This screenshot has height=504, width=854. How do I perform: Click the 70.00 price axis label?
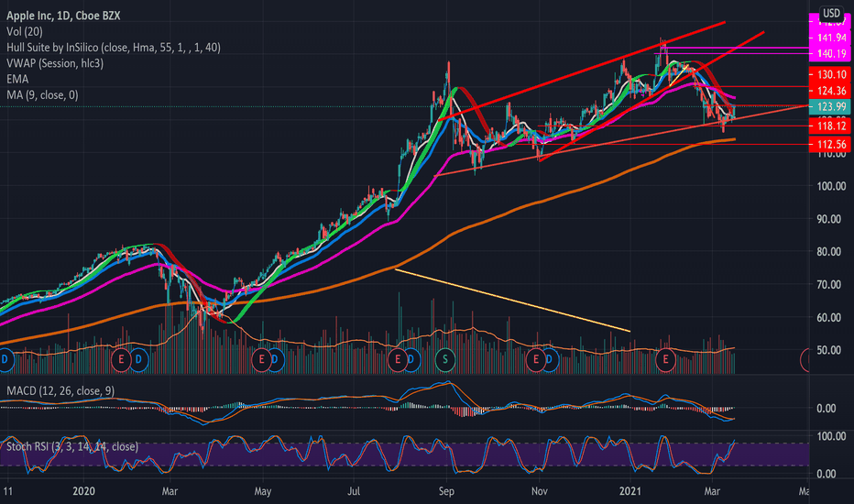831,284
